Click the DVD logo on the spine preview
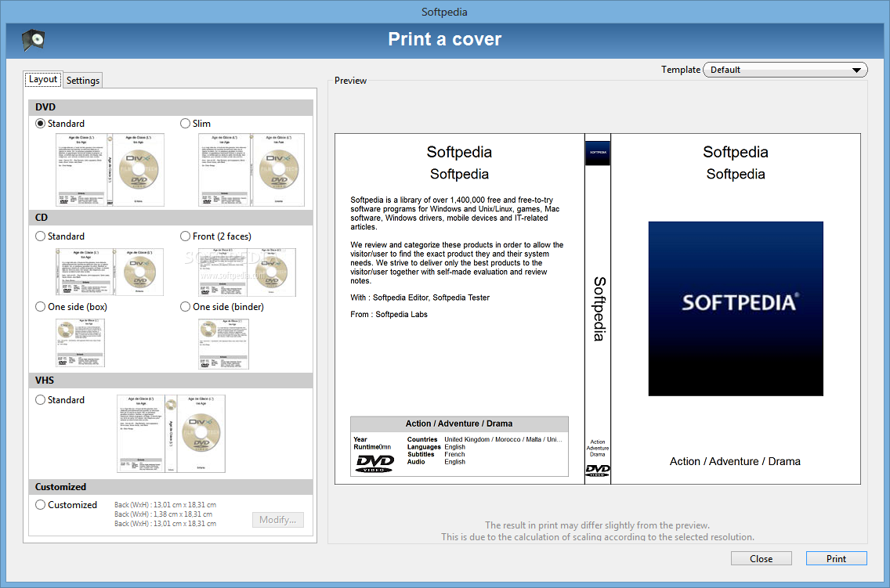890x588 pixels. pos(598,471)
